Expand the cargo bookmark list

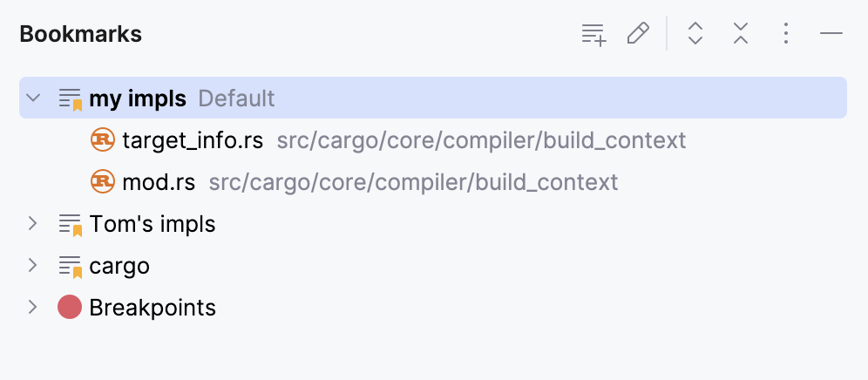pos(33,266)
